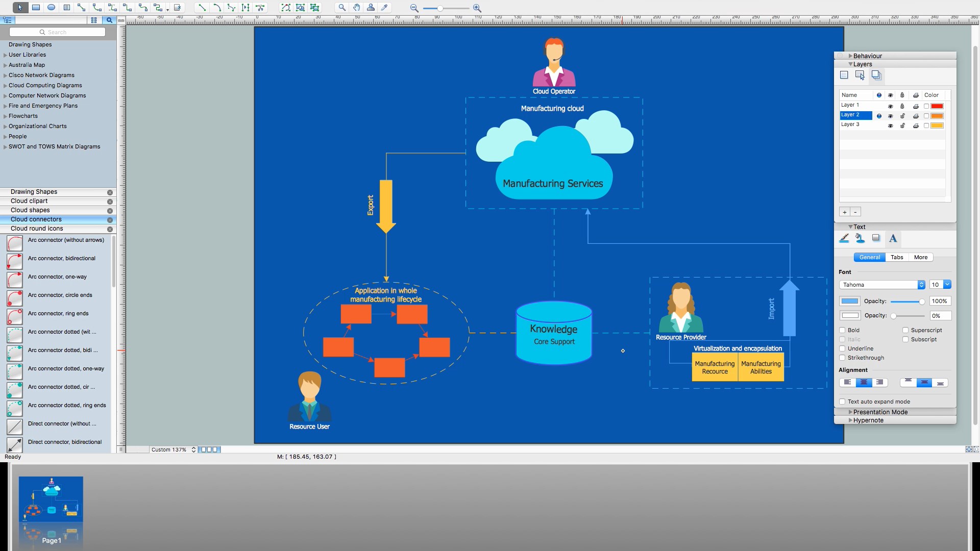Open text font settings (A icon)
The height and width of the screenshot is (551, 980).
893,238
